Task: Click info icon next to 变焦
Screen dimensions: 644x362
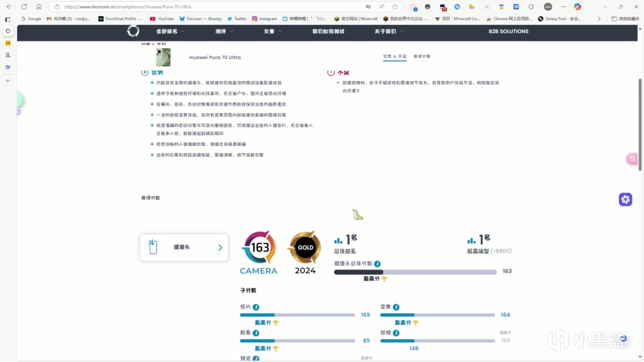Action: coord(396,307)
